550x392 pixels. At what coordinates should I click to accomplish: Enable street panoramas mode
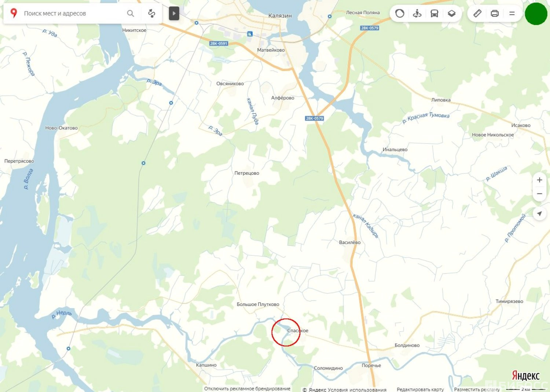point(417,14)
